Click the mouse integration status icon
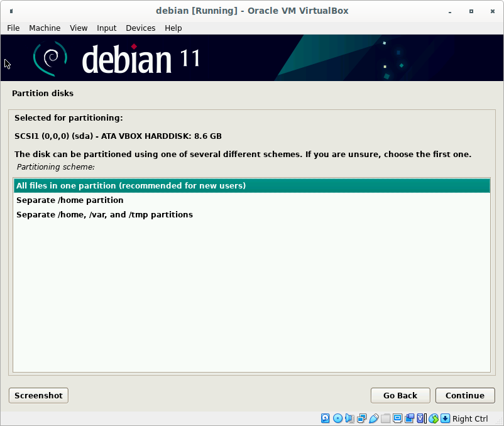The width and height of the screenshot is (504, 426). (433, 418)
